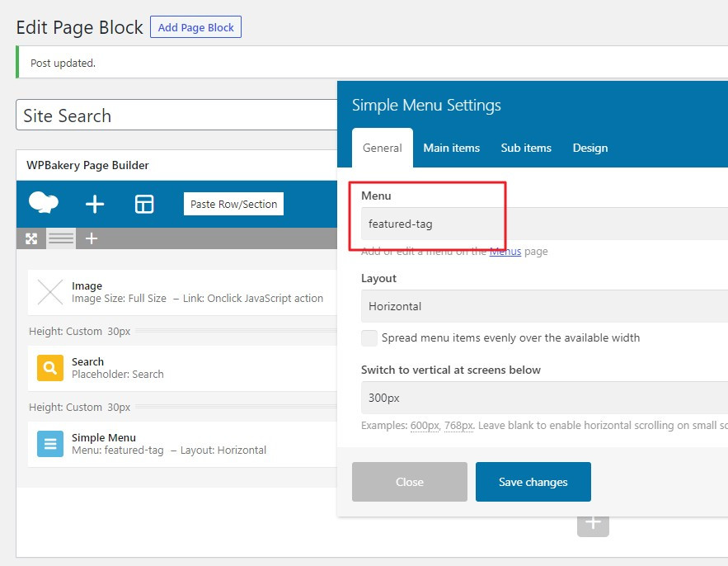The image size is (728, 566).
Task: Select the Simple Menu element row
Action: click(x=182, y=444)
